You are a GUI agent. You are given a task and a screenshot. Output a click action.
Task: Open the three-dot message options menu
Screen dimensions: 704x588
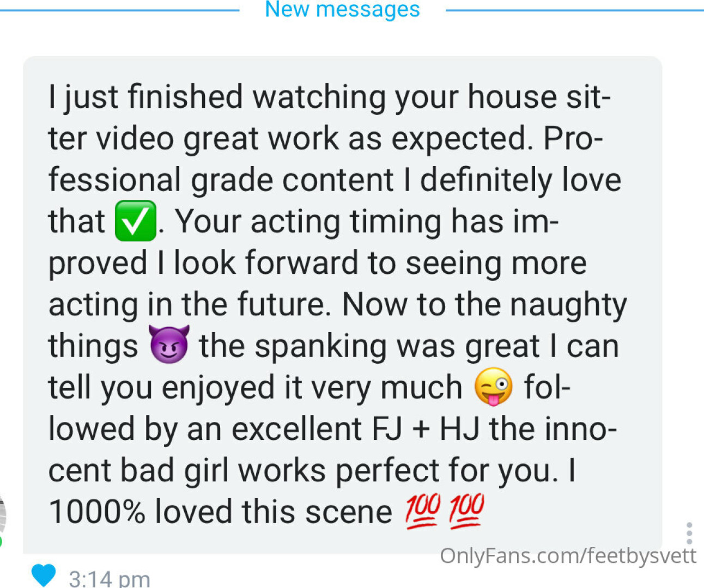689,533
